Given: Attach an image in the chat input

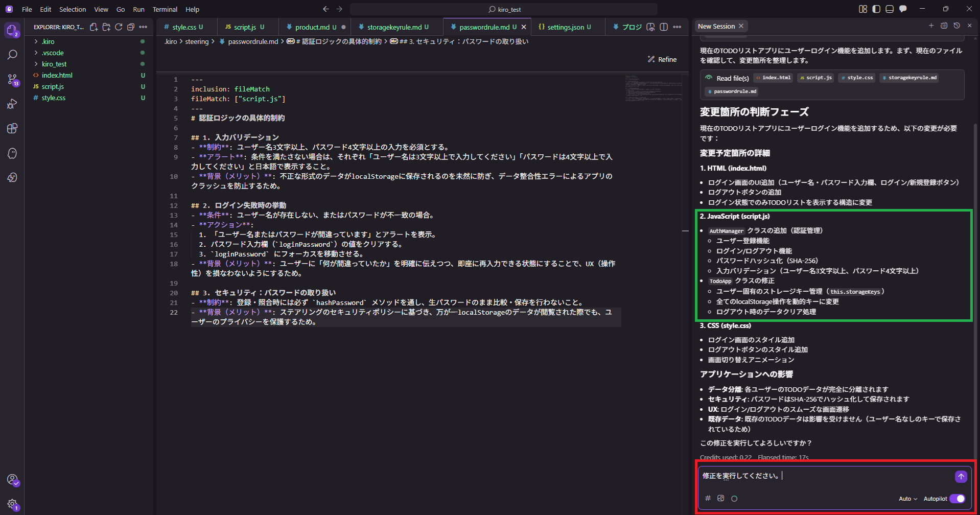Looking at the screenshot, I should [x=720, y=498].
